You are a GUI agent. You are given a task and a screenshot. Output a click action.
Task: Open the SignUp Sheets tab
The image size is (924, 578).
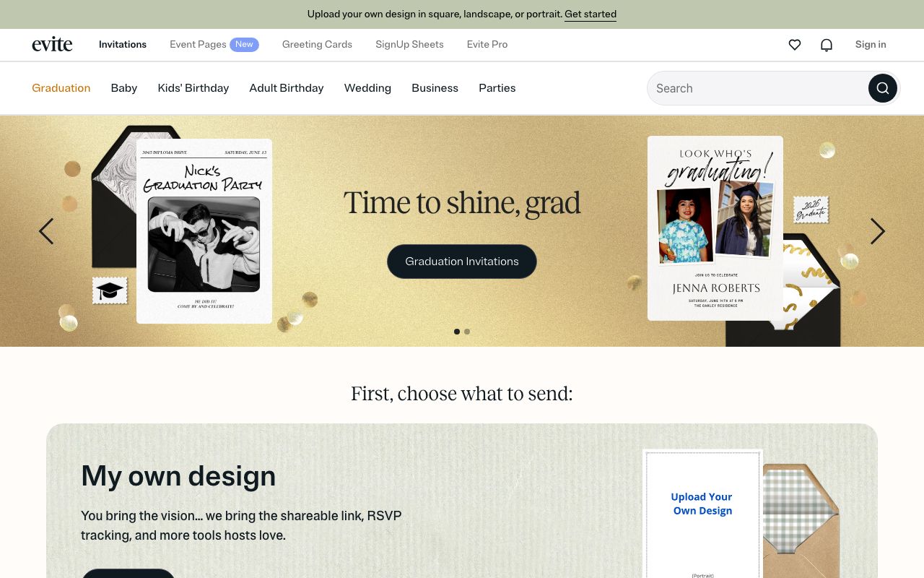409,45
